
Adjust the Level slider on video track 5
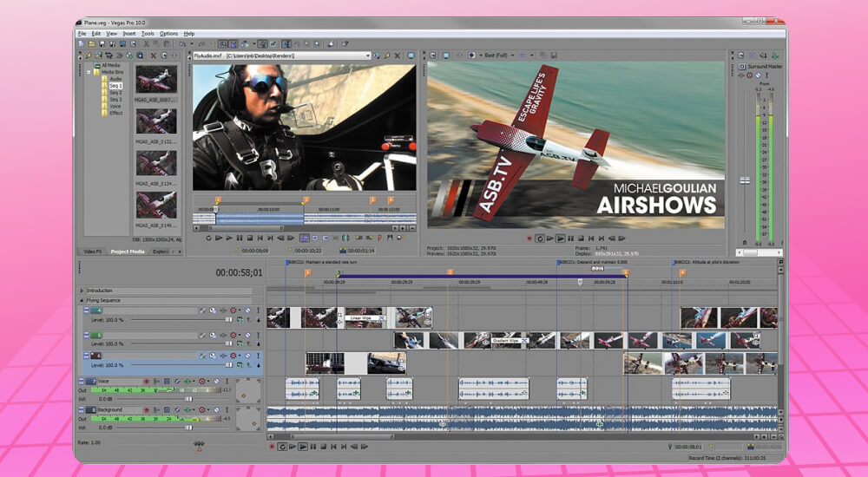[x=228, y=343]
